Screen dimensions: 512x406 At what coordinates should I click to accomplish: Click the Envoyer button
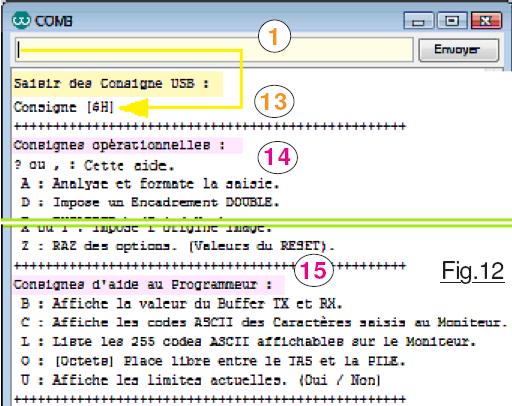(x=459, y=50)
